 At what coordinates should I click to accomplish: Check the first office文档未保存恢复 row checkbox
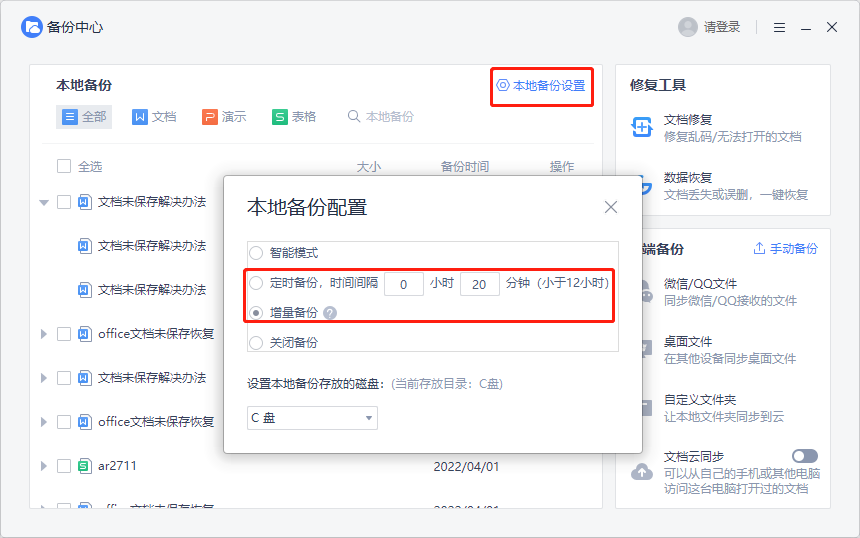(x=64, y=334)
